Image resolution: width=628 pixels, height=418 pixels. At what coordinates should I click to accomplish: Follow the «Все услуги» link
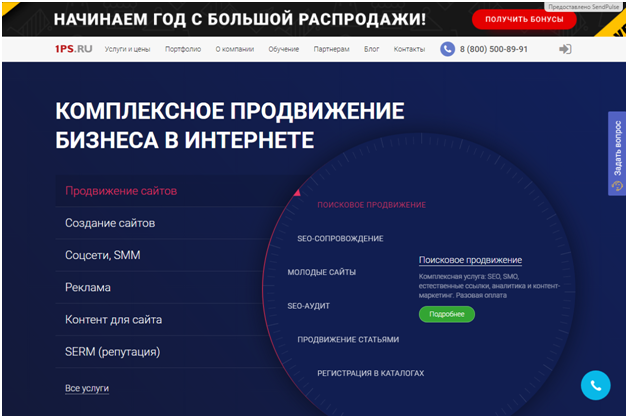coord(87,388)
